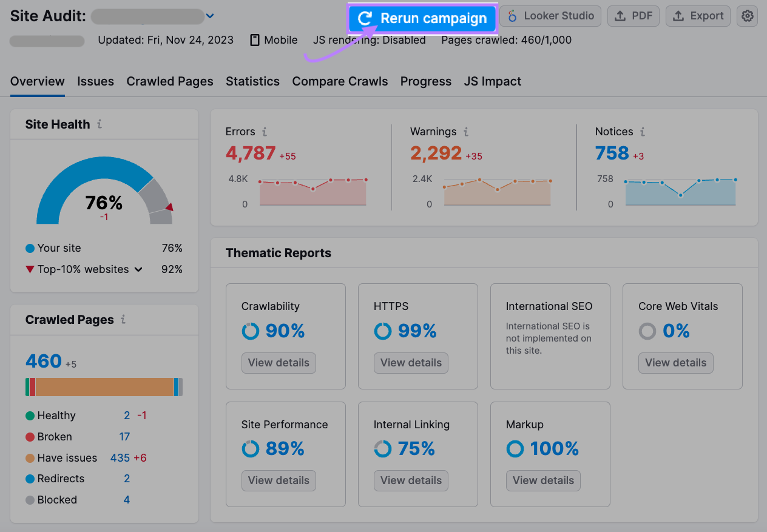The width and height of the screenshot is (767, 532).
Task: Open Site Audit settings via gear icon
Action: pos(747,16)
